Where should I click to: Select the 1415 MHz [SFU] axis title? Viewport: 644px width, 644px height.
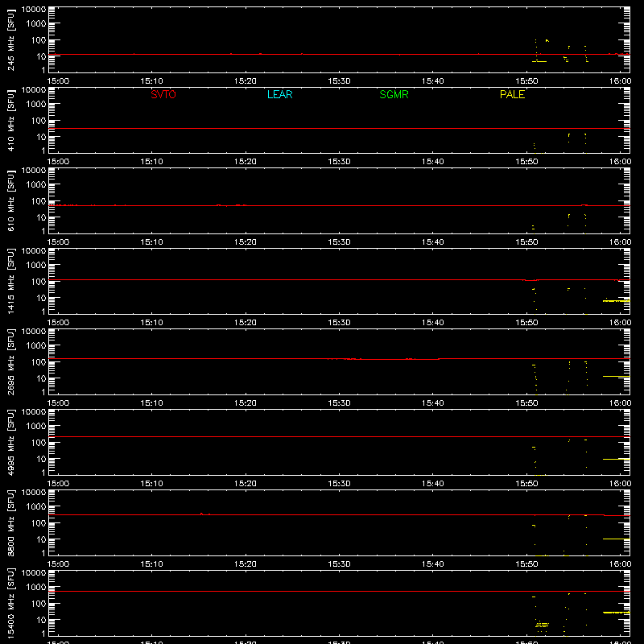coord(10,282)
